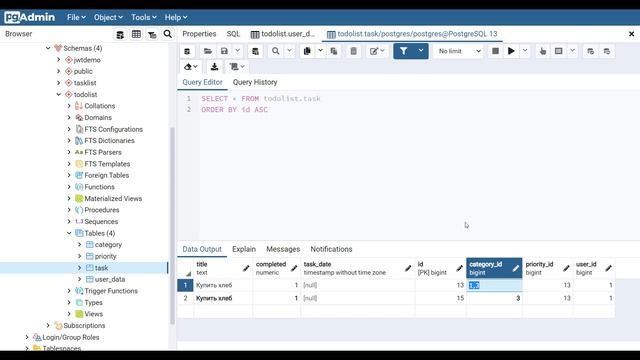
Task: Click the Rollback transaction icon
Action: tap(607, 51)
